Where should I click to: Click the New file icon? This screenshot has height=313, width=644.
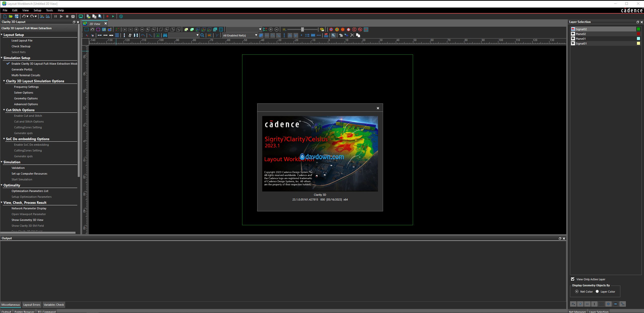click(5, 16)
